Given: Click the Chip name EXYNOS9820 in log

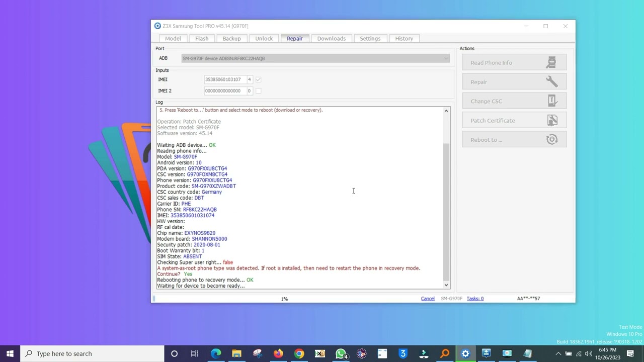Looking at the screenshot, I should 200,233.
